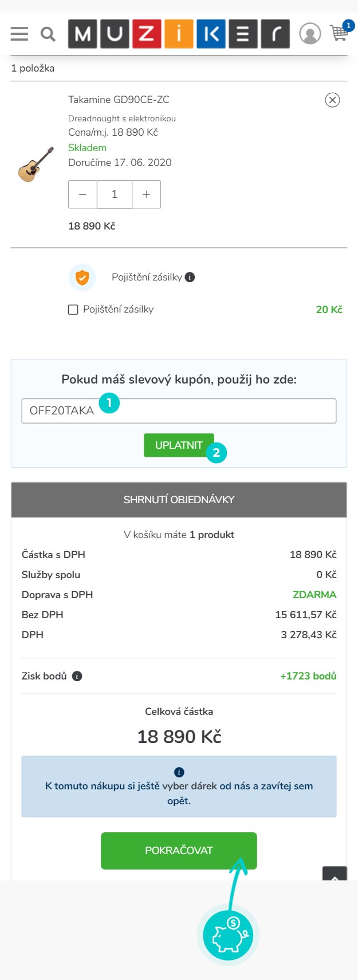358x980 pixels.
Task: Increase quantity with the plus button
Action: point(146,195)
